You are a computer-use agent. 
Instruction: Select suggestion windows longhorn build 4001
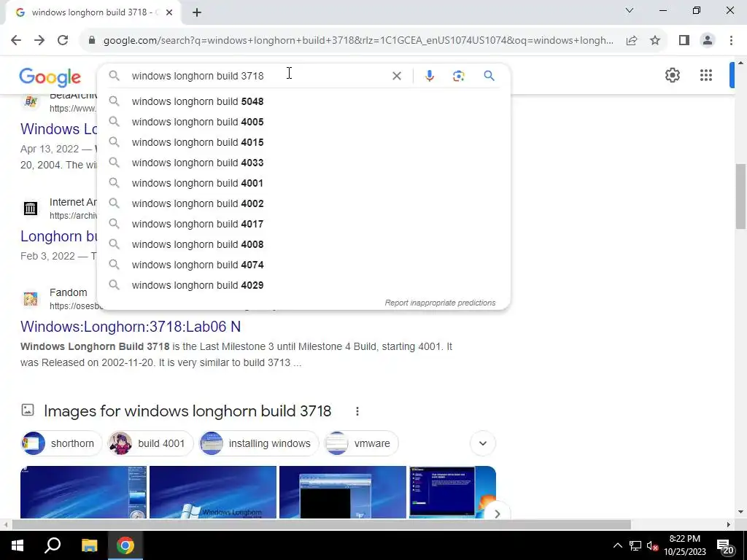pyautogui.click(x=303, y=183)
